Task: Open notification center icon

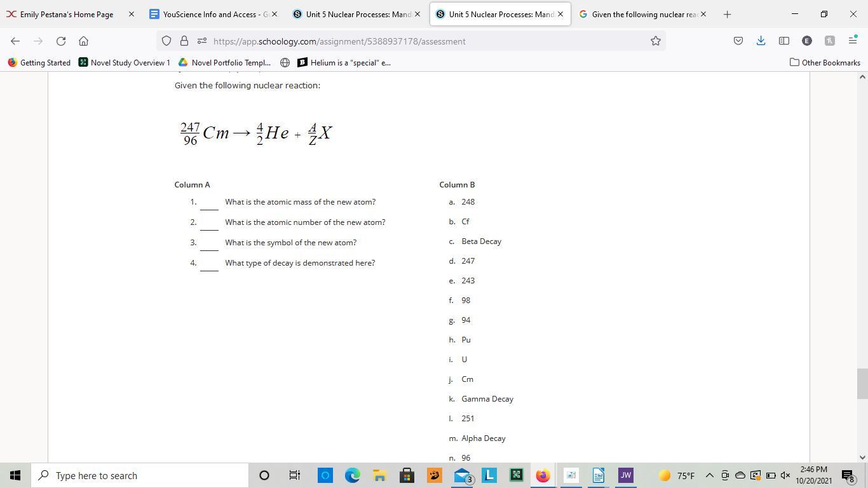Action: pos(848,475)
